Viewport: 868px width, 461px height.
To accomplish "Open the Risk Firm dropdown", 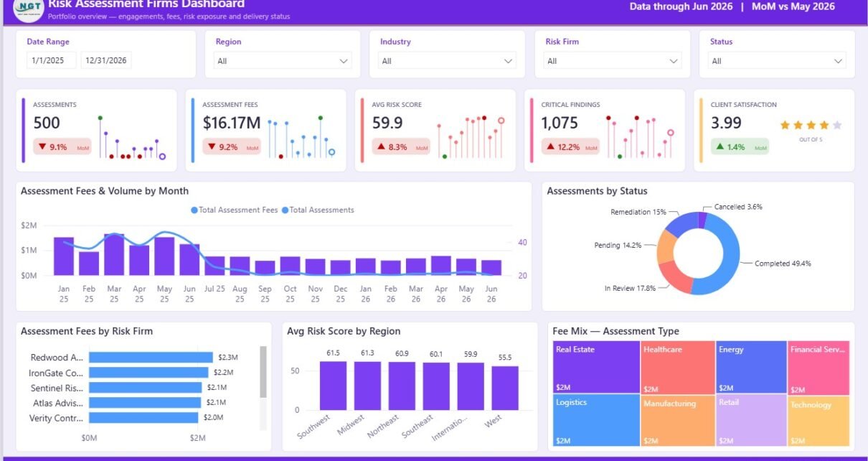I will tap(612, 61).
